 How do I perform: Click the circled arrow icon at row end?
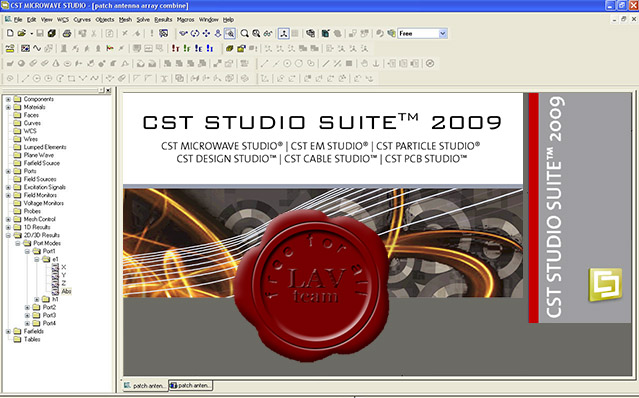click(430, 64)
